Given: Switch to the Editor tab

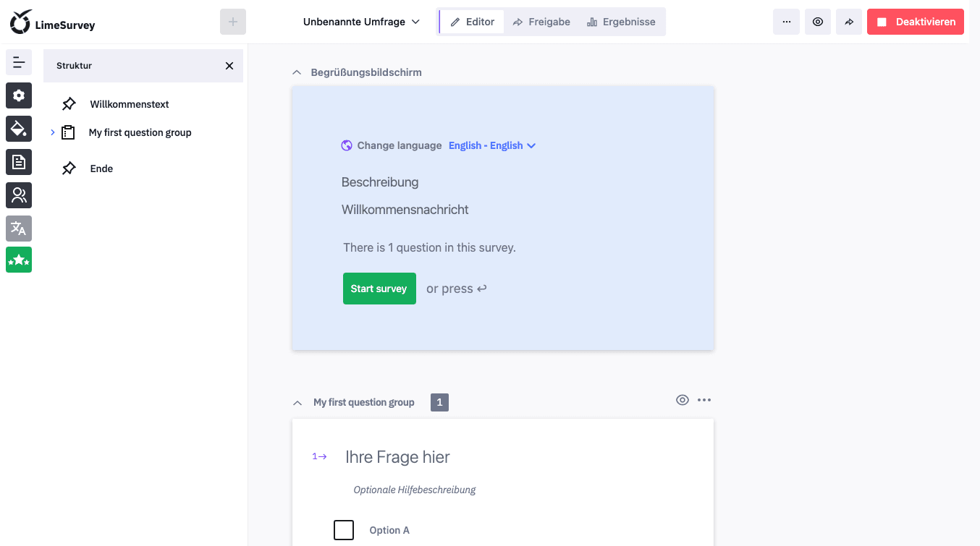Looking at the screenshot, I should (x=473, y=22).
